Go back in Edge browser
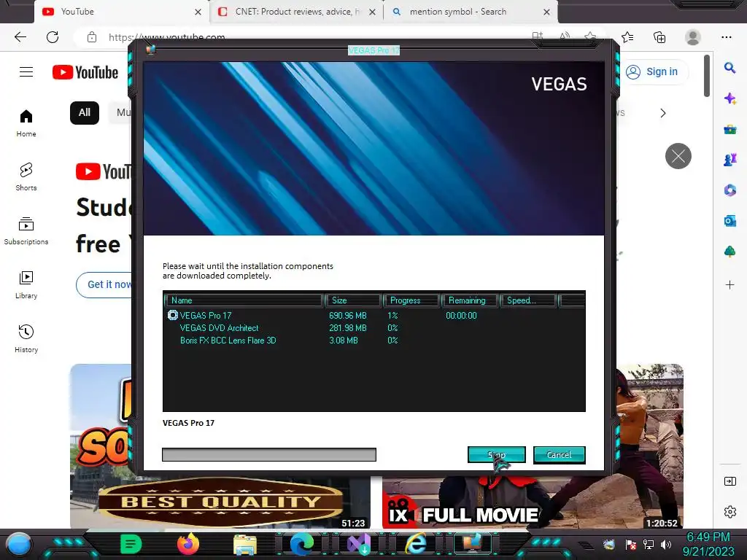Screen dimensions: 747x560 click(20, 37)
